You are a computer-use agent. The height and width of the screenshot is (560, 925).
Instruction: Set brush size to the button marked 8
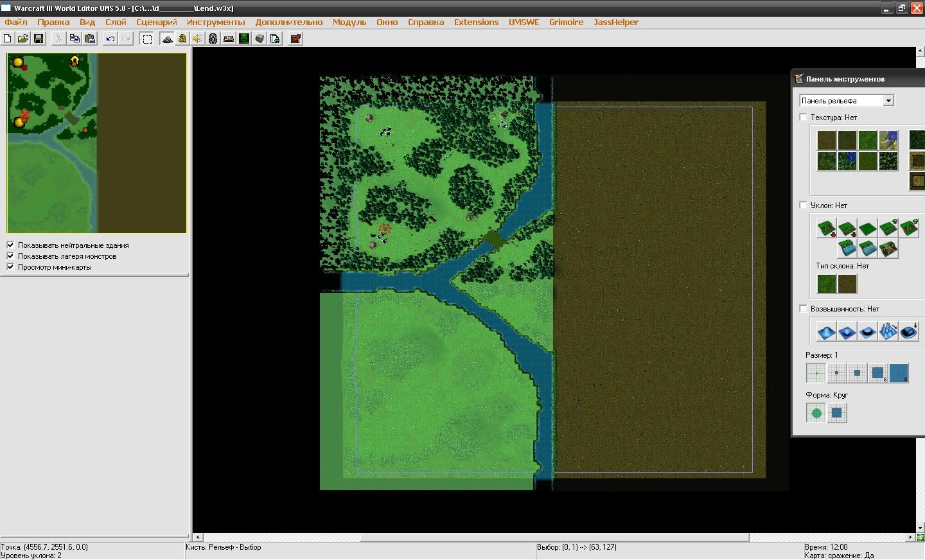click(899, 373)
